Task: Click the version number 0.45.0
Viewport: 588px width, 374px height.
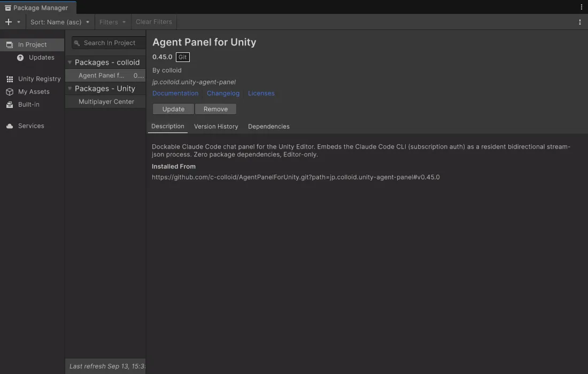Action: pyautogui.click(x=163, y=57)
